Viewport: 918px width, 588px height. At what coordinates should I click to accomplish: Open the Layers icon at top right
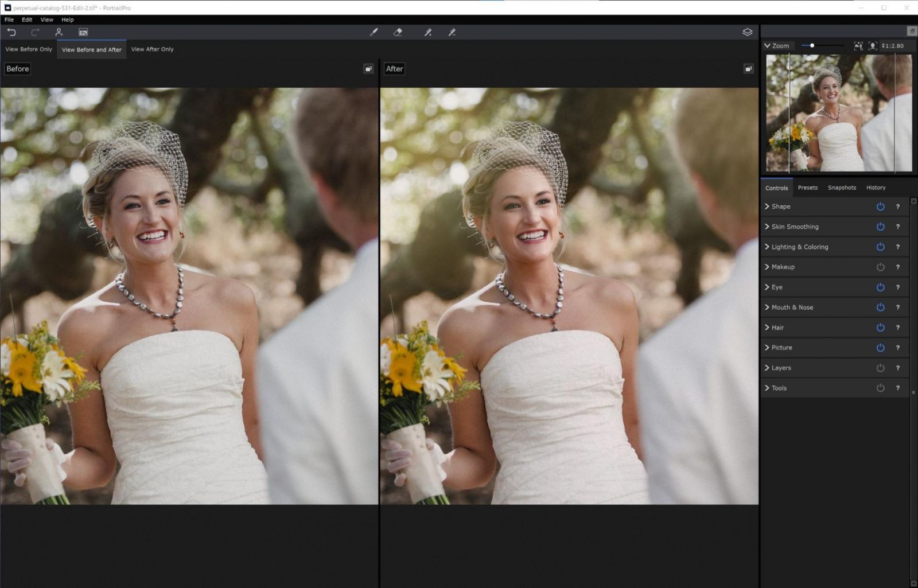pyautogui.click(x=747, y=32)
